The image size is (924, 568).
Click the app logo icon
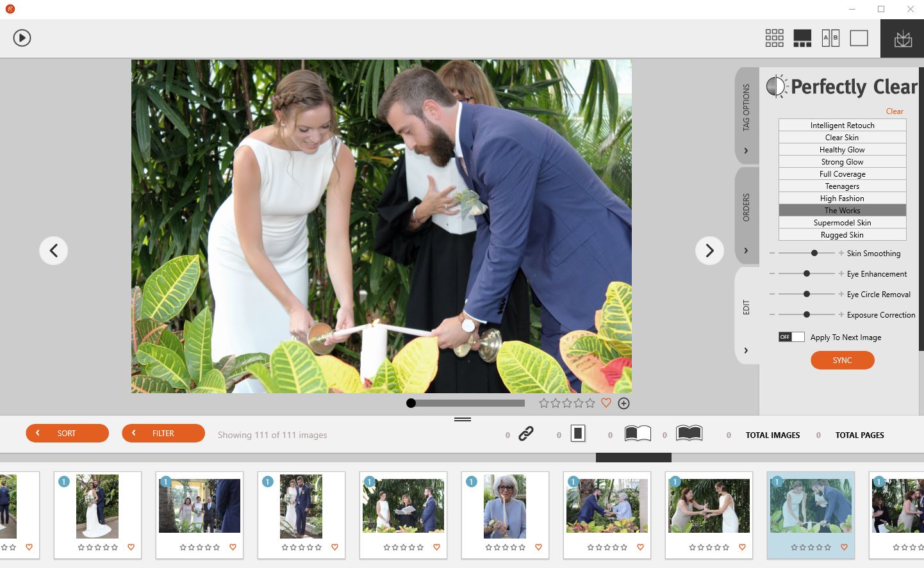[10, 9]
